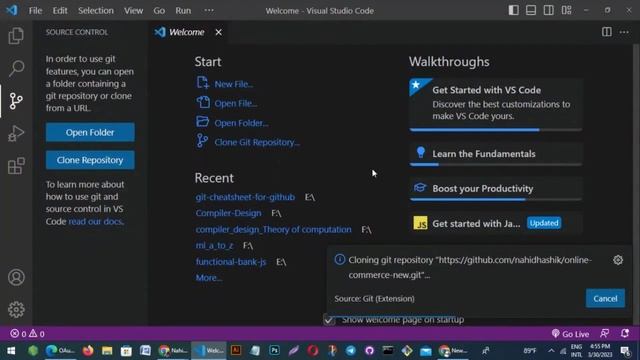Click Open File... under Start

tap(227, 103)
